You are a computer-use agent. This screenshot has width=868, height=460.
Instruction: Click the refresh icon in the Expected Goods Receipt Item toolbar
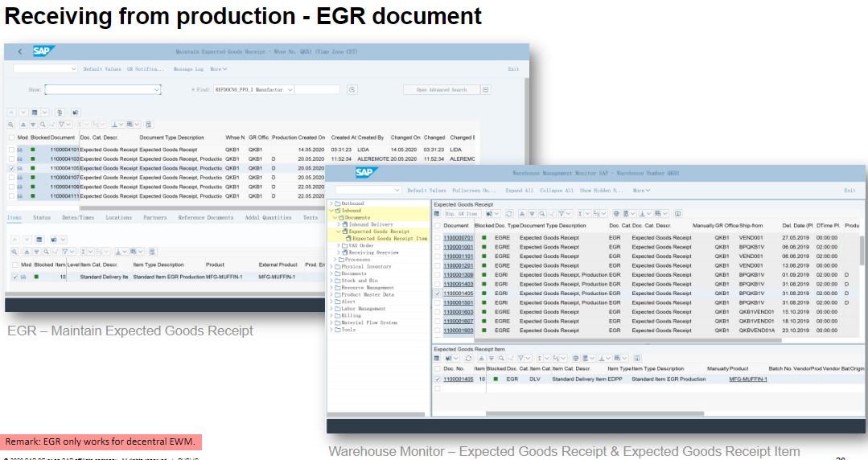click(469, 358)
